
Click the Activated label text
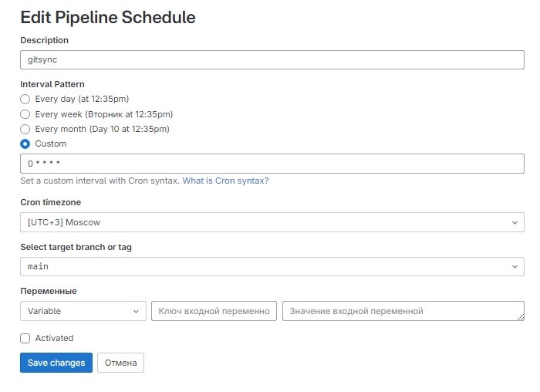[x=55, y=338]
